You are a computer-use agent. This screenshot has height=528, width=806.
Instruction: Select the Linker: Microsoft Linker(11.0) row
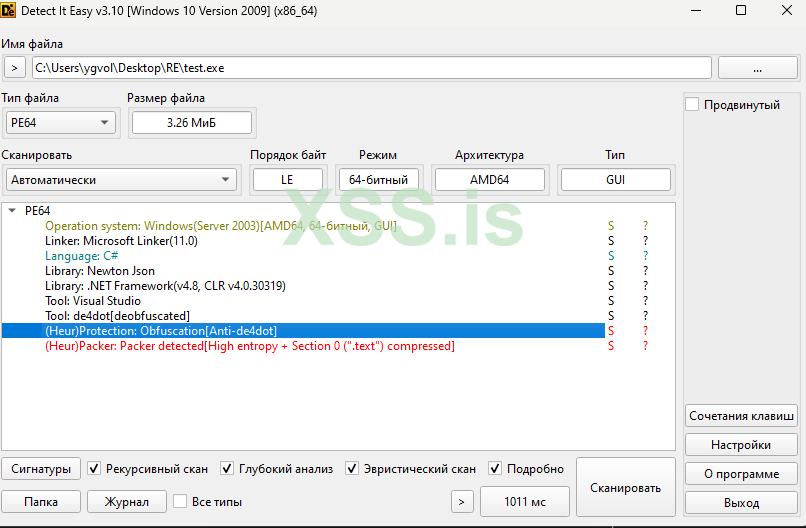pos(303,241)
